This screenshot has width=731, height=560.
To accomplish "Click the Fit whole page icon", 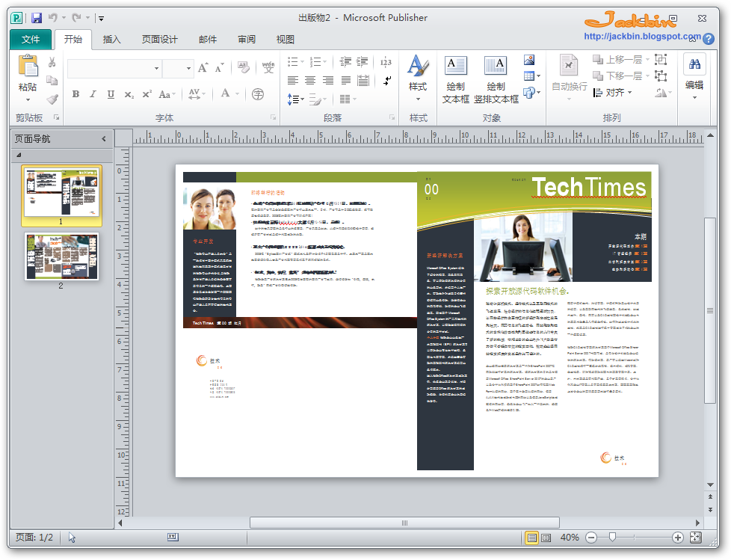I will 696,537.
